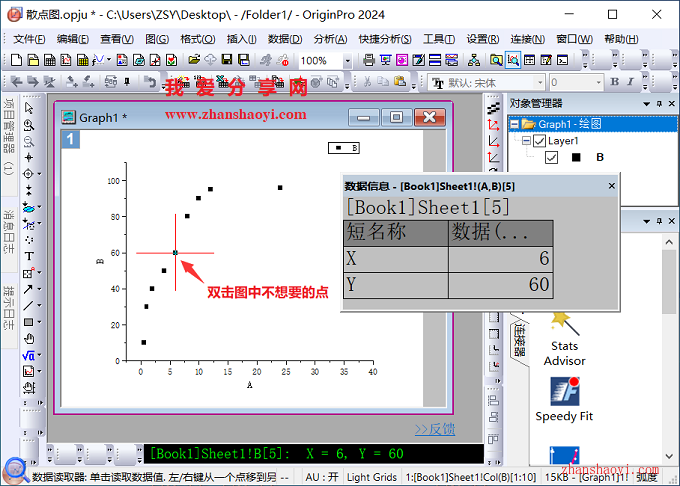
Task: Toggle the Layer1 visibility checkbox
Action: tap(539, 141)
